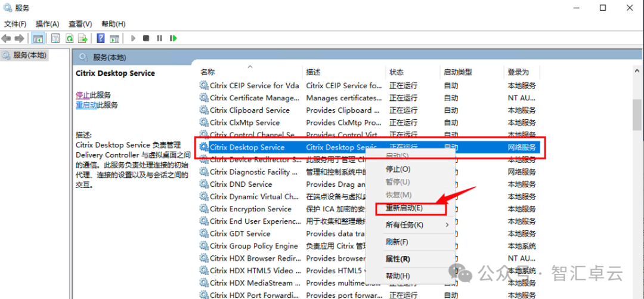The height and width of the screenshot is (299, 644).
Task: Click the gear icon of Citrix Certificate Manage...
Action: coord(204,98)
